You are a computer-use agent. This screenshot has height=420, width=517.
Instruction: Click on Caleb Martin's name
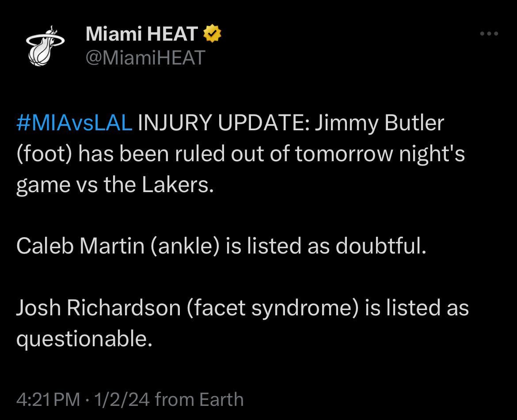[80, 246]
